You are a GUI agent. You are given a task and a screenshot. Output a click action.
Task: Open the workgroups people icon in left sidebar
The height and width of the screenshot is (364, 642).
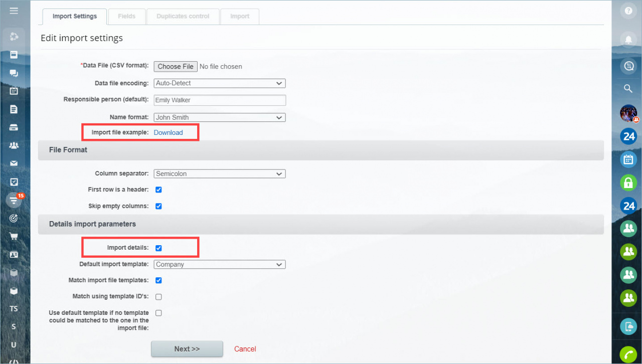pyautogui.click(x=14, y=145)
